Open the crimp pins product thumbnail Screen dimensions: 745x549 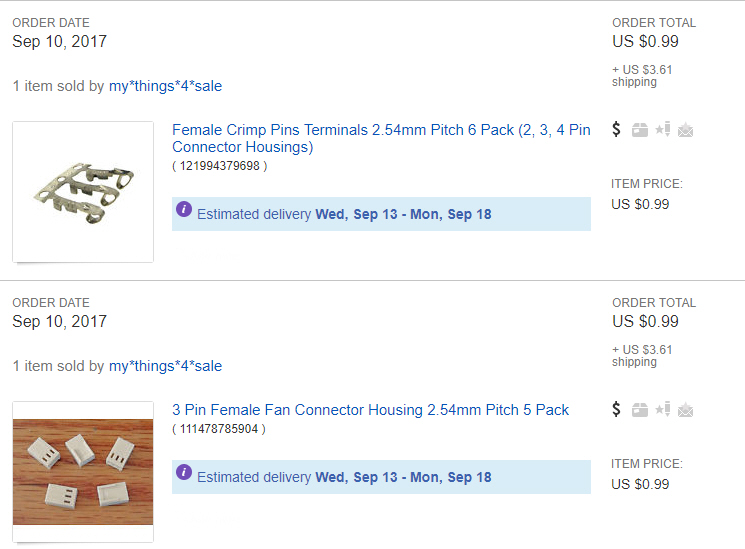pyautogui.click(x=83, y=192)
